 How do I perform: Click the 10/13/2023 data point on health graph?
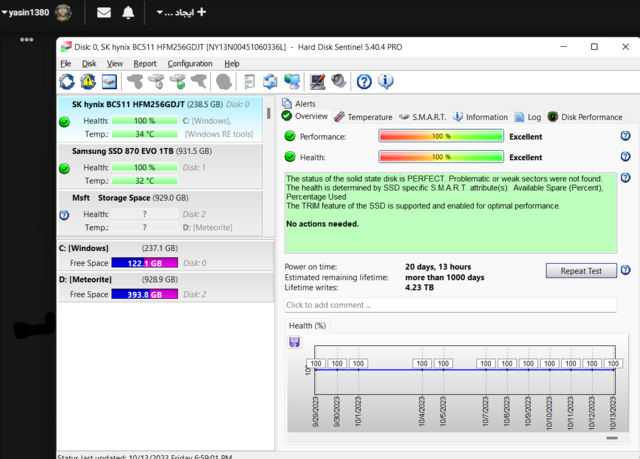click(x=613, y=370)
